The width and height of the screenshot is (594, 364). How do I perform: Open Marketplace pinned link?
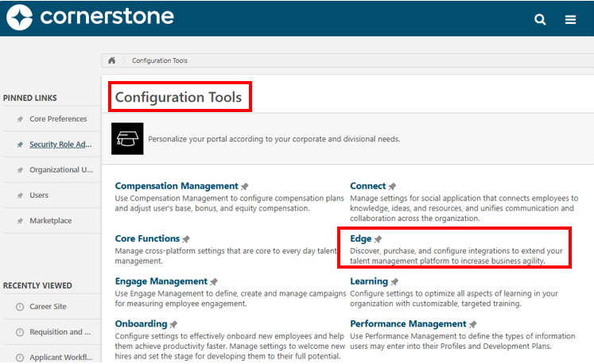coord(51,220)
